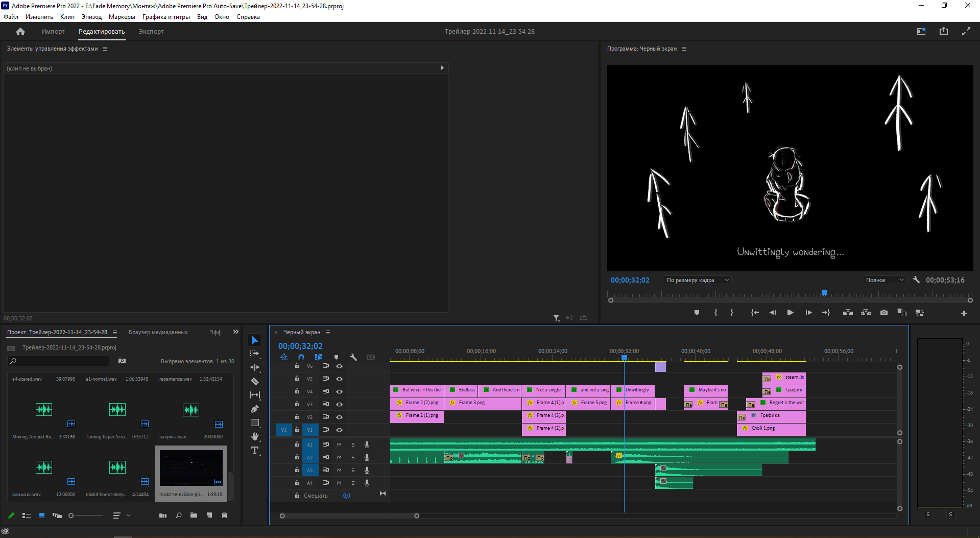The image size is (980, 538).
Task: Select the Hand tool
Action: [255, 436]
